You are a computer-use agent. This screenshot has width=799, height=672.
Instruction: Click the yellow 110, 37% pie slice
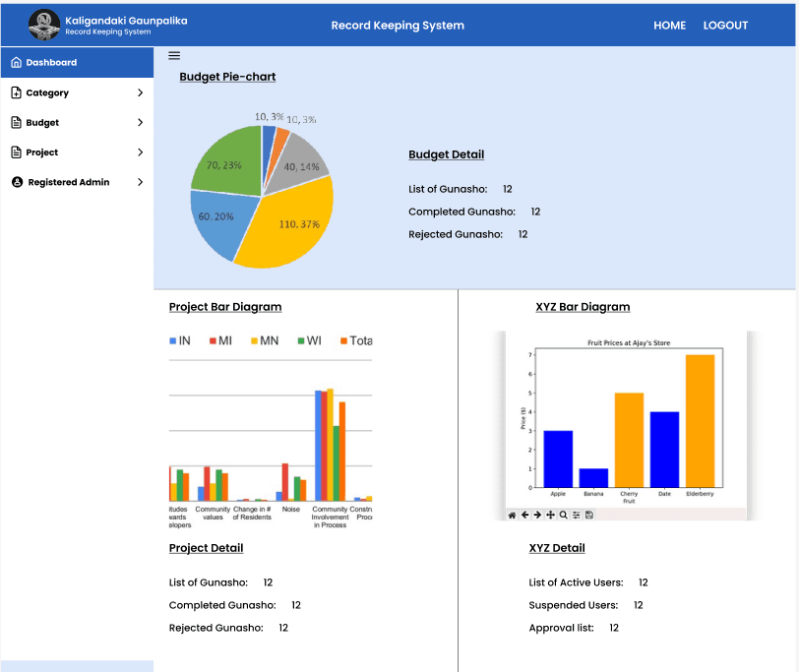pos(290,226)
